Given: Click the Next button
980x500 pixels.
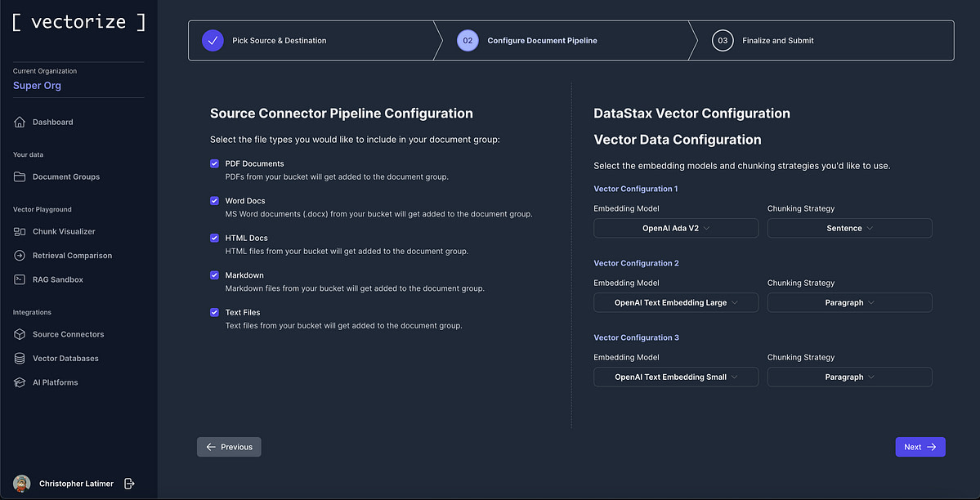Looking at the screenshot, I should 920,447.
